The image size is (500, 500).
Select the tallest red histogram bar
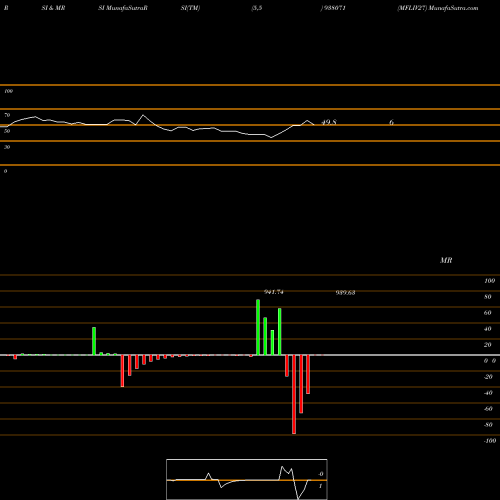tap(294, 394)
